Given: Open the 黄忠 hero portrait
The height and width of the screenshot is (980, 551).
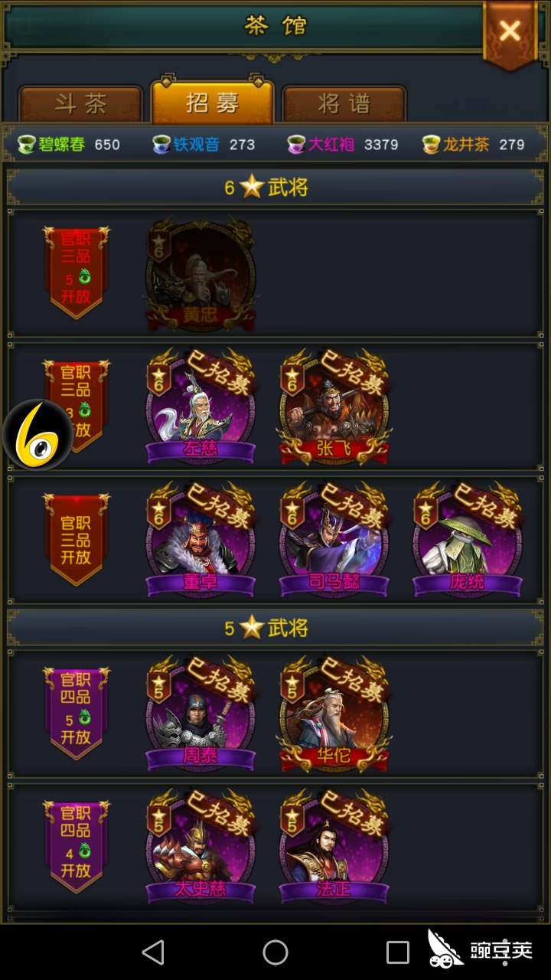Looking at the screenshot, I should [201, 276].
